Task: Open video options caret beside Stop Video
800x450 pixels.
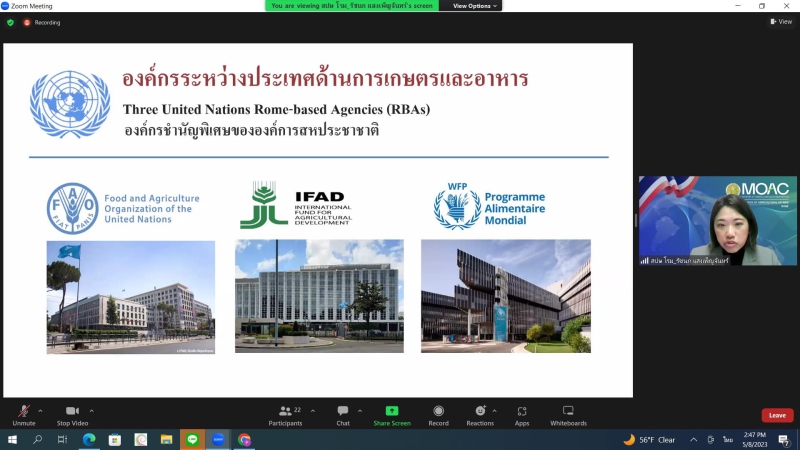Action: (x=92, y=411)
